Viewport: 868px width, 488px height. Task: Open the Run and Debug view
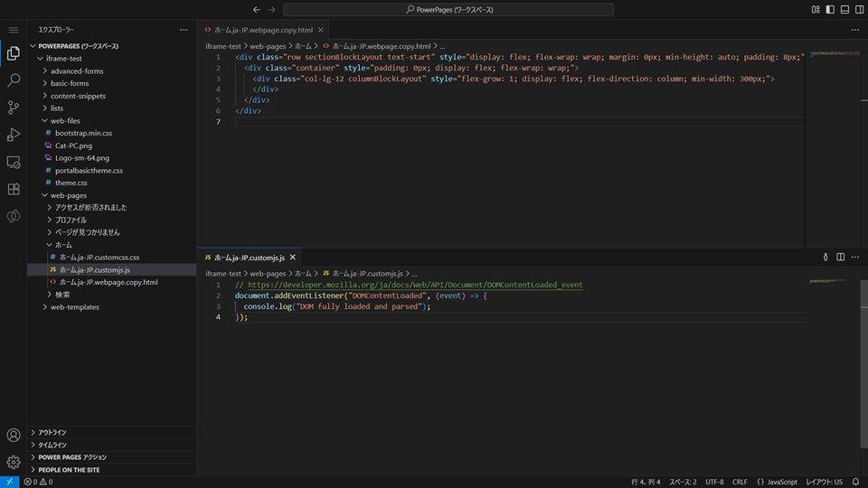click(x=14, y=135)
